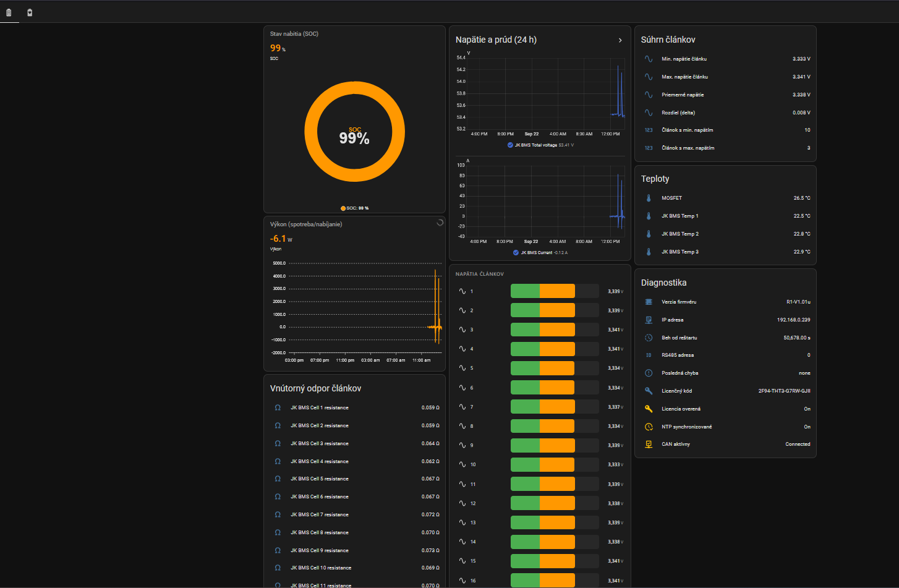Click the cell 1 voltage bar
This screenshot has width=899, height=588.
(x=555, y=291)
